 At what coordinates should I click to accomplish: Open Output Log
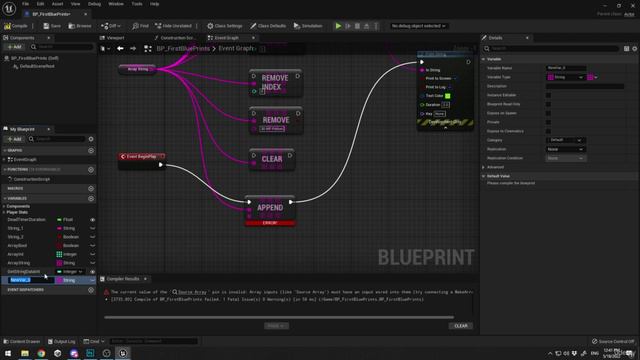coord(62,341)
